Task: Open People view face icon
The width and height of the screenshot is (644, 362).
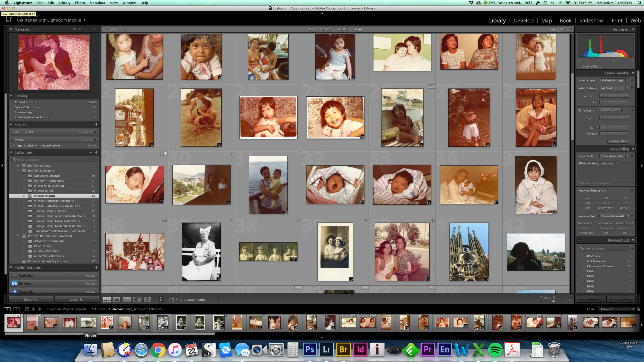Action: 147,299
